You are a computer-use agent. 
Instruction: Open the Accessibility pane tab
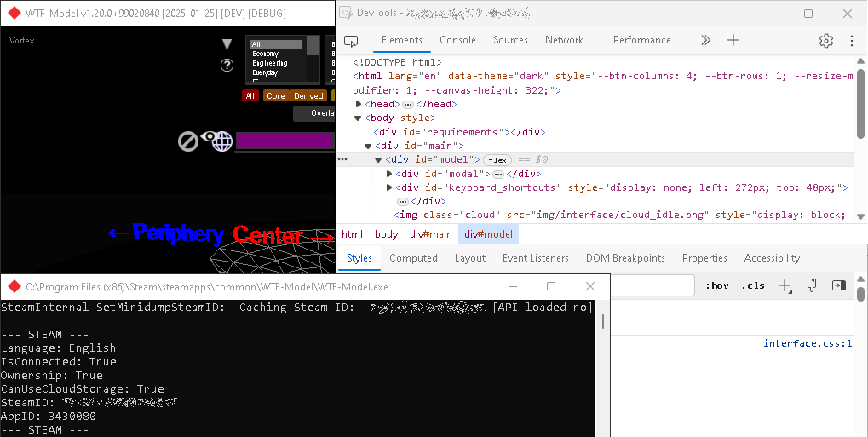tap(773, 258)
